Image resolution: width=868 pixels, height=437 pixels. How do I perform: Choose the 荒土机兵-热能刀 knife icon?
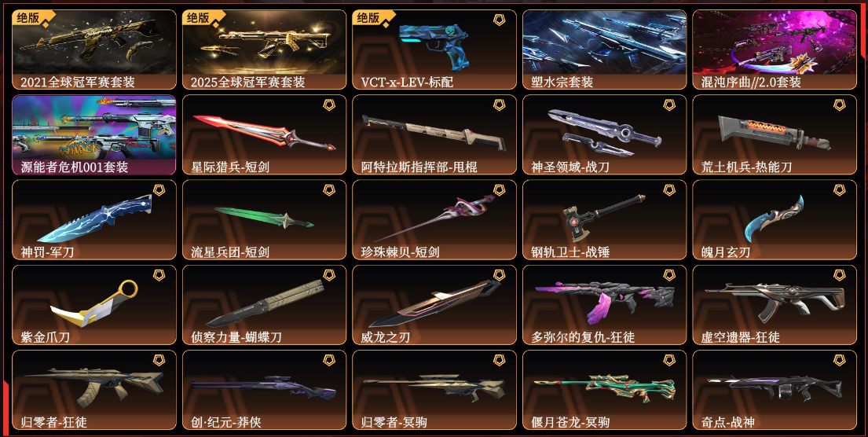point(775,134)
